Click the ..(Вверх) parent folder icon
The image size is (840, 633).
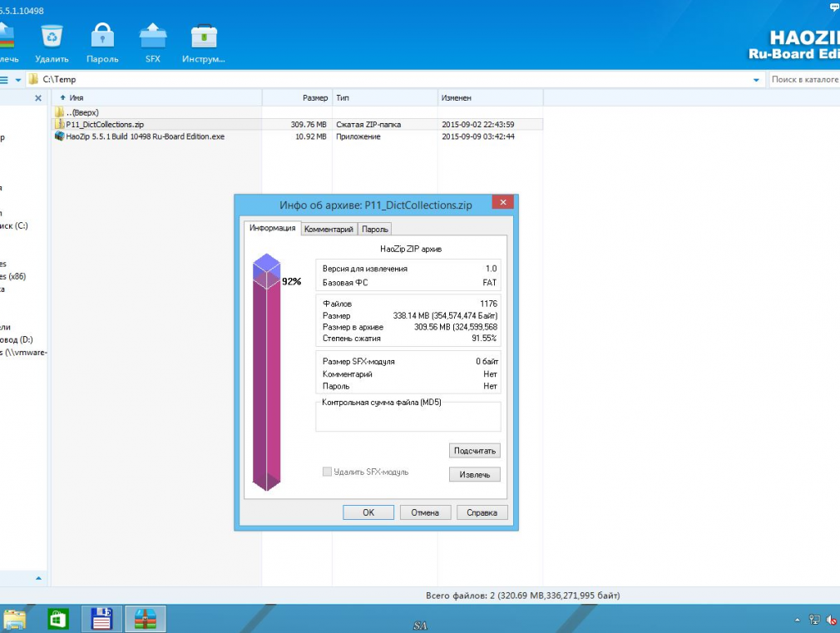pyautogui.click(x=59, y=112)
